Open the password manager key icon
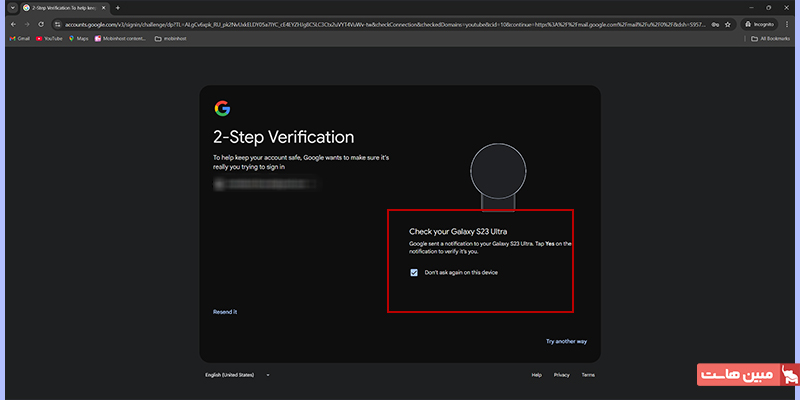Viewport: 800px width, 400px height. pyautogui.click(x=715, y=24)
